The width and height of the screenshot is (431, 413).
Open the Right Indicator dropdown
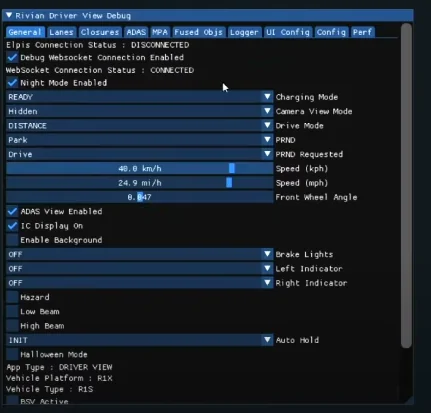click(x=140, y=283)
